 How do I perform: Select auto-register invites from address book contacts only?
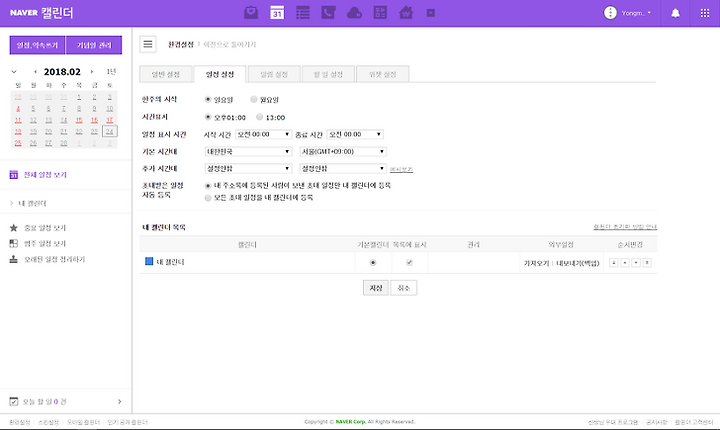[x=208, y=186]
